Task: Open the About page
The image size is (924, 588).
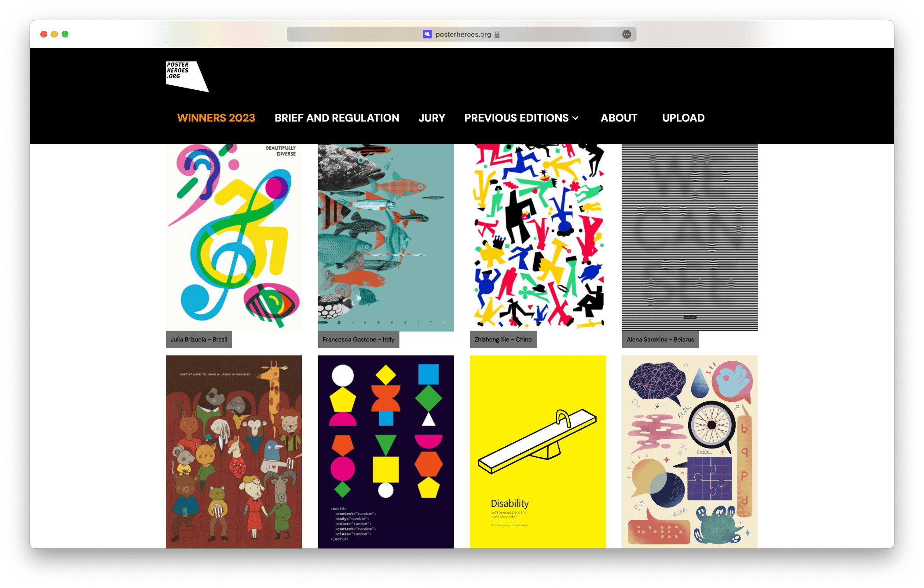Action: pos(619,118)
